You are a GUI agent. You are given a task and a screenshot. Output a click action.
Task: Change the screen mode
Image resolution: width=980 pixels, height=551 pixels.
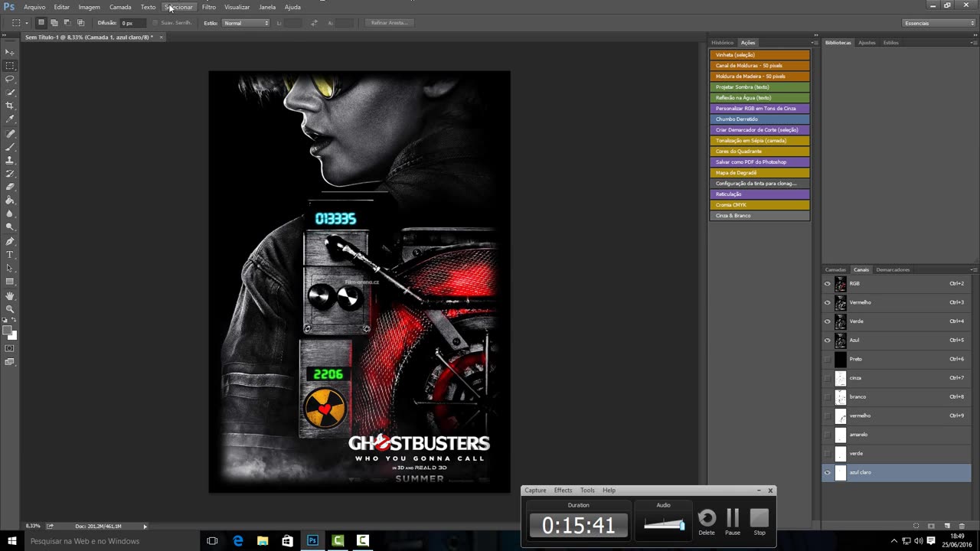pos(10,362)
